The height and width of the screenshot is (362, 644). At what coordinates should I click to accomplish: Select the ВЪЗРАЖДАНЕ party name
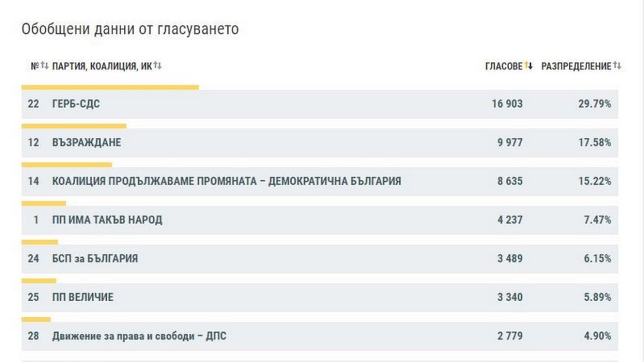(x=86, y=142)
